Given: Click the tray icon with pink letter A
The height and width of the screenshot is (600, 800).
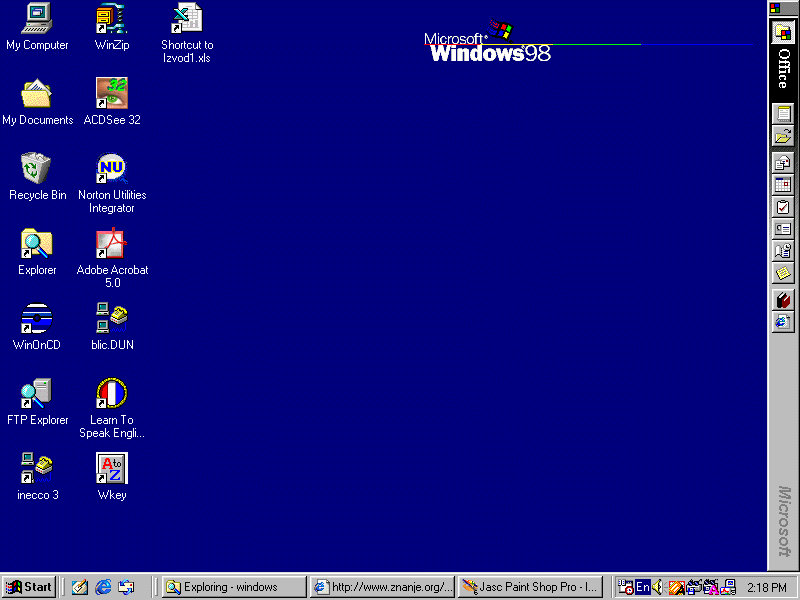Looking at the screenshot, I should (x=711, y=588).
